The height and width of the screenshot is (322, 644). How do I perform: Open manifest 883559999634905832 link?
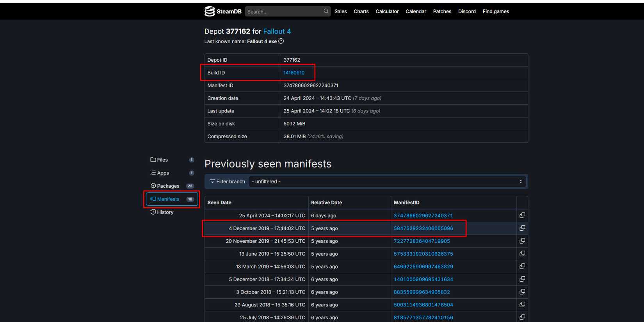[x=422, y=292]
